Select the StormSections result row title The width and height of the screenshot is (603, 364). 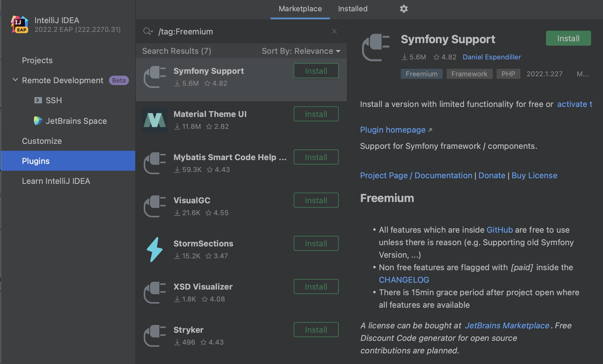tap(204, 244)
